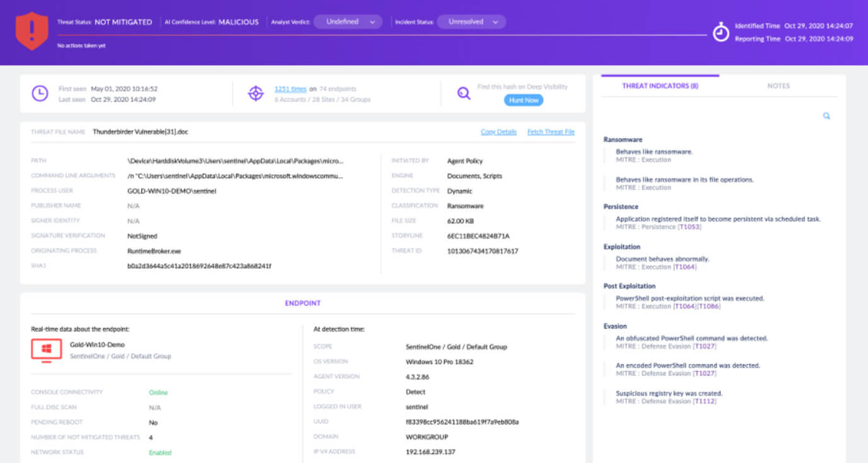The width and height of the screenshot is (868, 463).
Task: Click the Copy Details link
Action: pyautogui.click(x=498, y=132)
